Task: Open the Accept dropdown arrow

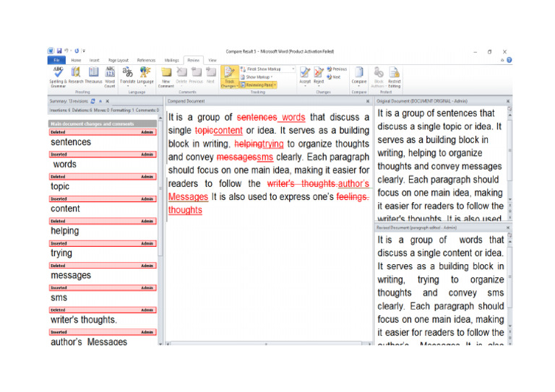Action: tap(305, 86)
